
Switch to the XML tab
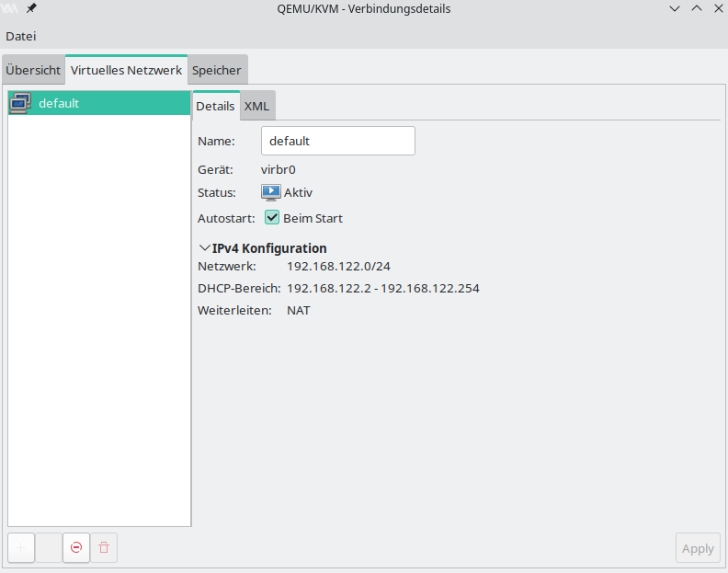[x=256, y=106]
